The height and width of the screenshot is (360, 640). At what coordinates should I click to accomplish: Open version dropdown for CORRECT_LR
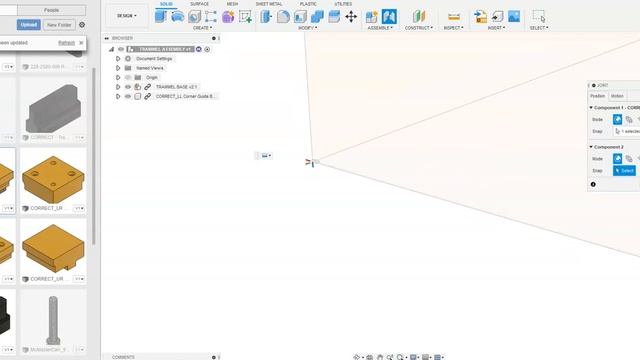coord(79,209)
